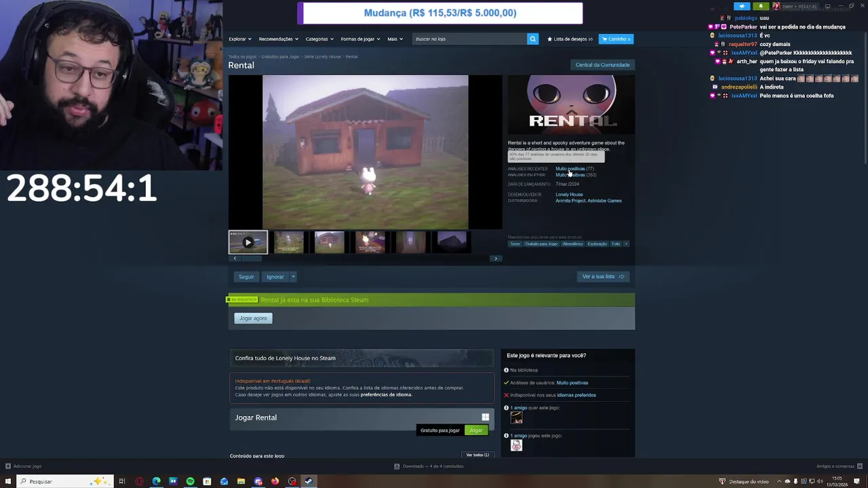Screen dimensions: 868x488
Task: Open the announcements megaphone button
Action: (x=741, y=6)
